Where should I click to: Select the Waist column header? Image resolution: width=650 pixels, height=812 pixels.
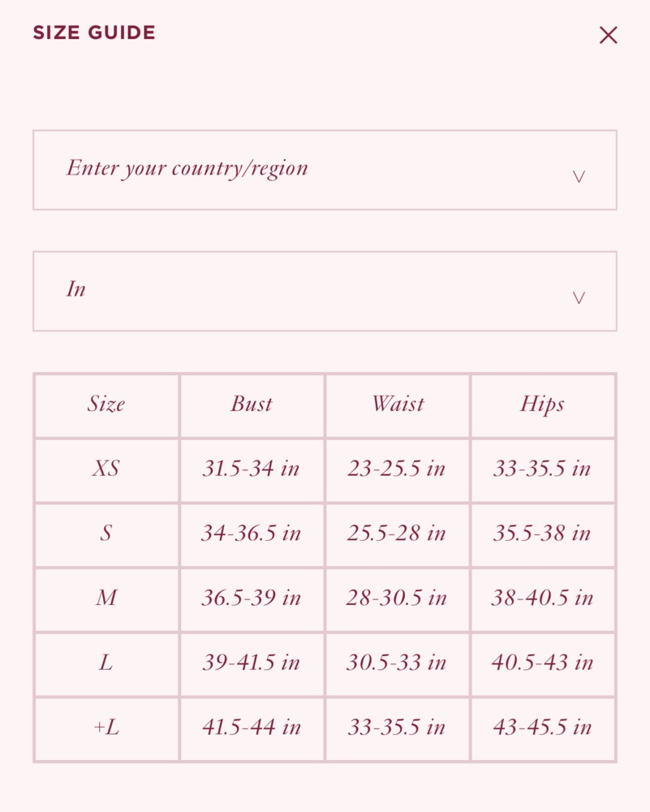[x=397, y=404]
